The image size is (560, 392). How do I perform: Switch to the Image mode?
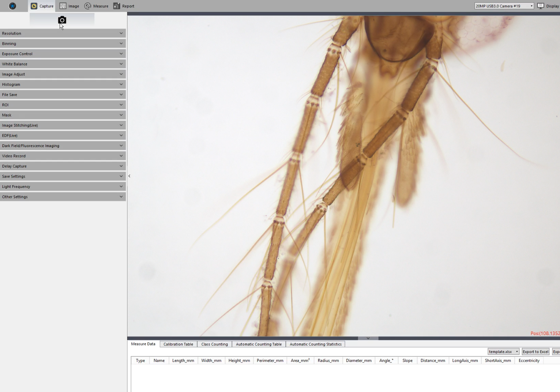(69, 6)
